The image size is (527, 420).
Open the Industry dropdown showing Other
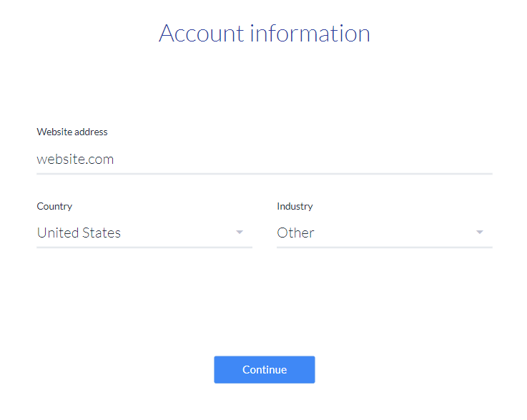385,233
